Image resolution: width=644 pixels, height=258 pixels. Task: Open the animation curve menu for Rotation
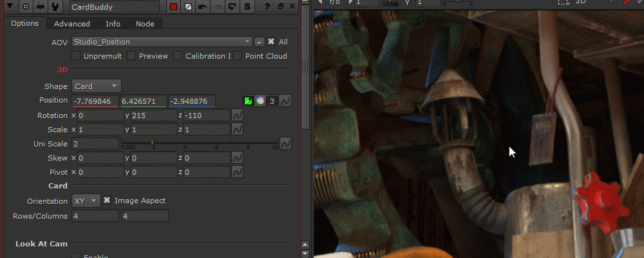(x=237, y=116)
